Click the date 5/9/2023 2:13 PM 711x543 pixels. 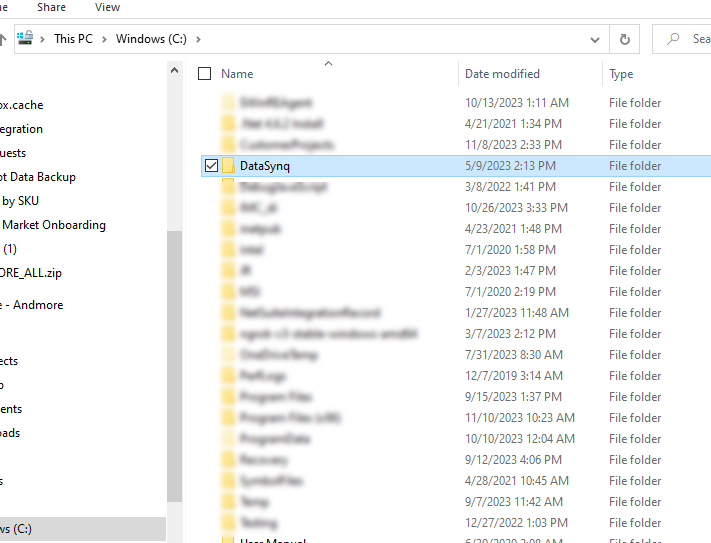(x=510, y=166)
